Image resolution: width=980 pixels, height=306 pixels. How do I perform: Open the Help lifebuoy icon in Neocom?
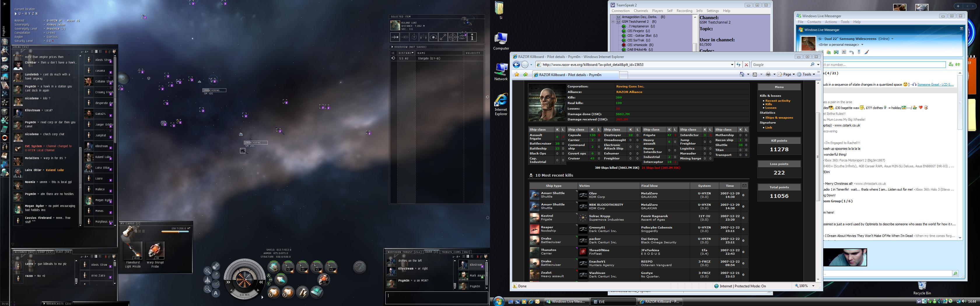(5, 138)
